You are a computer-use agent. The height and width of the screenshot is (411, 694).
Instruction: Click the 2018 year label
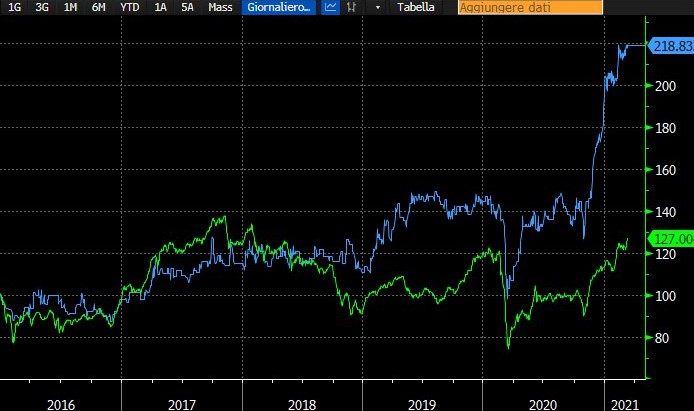pos(302,405)
